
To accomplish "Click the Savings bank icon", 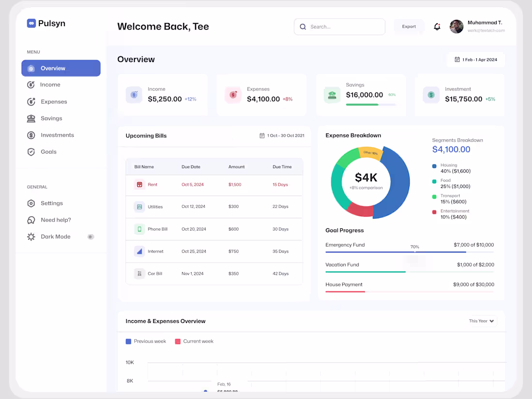I will (31, 118).
